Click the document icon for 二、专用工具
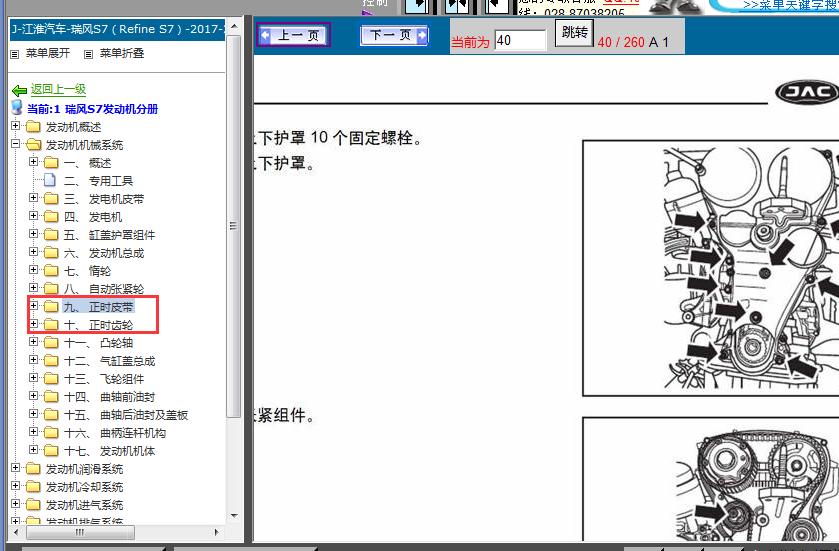This screenshot has height=551, width=839. point(50,180)
